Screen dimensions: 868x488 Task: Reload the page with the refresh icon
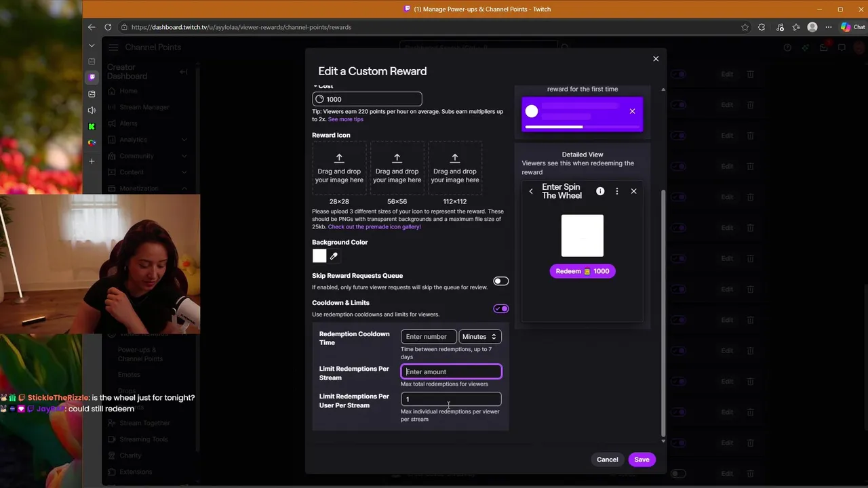(108, 27)
